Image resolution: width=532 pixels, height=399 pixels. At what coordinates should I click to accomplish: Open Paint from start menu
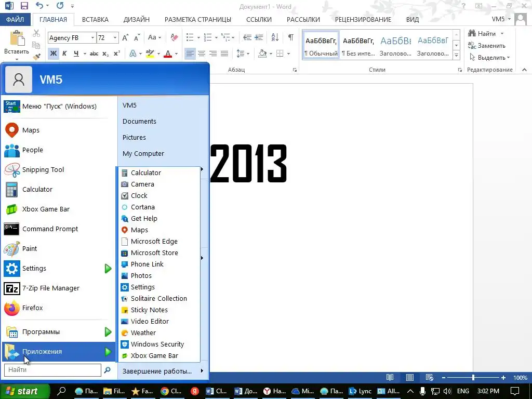(x=58, y=249)
